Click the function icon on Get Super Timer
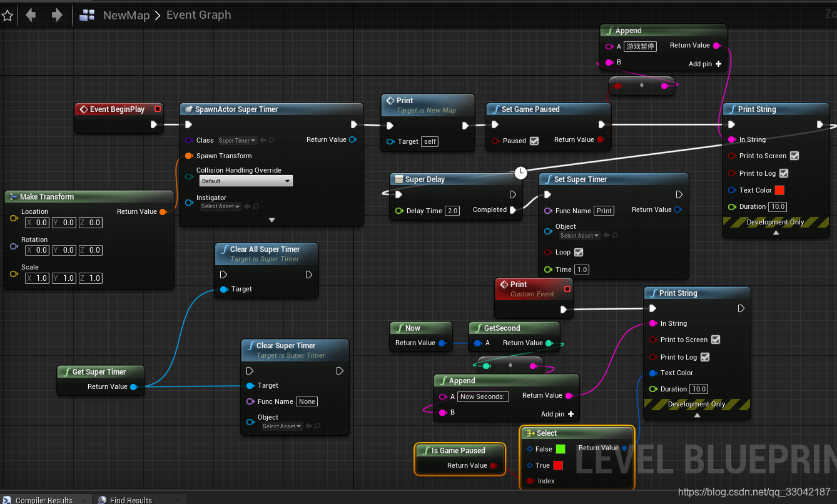The image size is (837, 504). (67, 371)
